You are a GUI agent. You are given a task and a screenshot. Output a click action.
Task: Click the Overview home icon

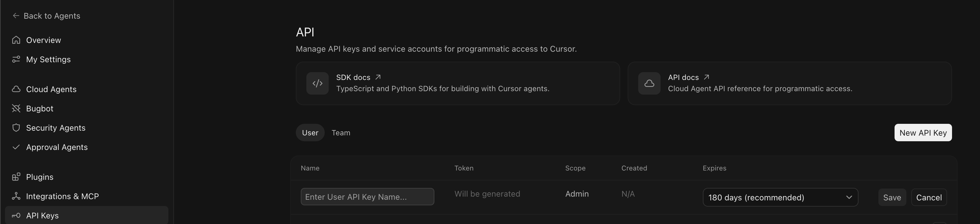[16, 40]
